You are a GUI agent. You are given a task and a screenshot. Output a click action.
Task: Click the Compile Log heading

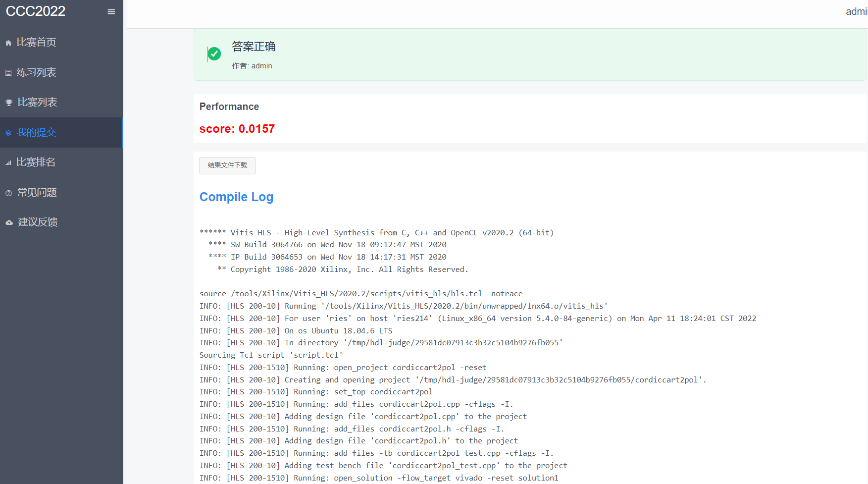[x=236, y=197]
